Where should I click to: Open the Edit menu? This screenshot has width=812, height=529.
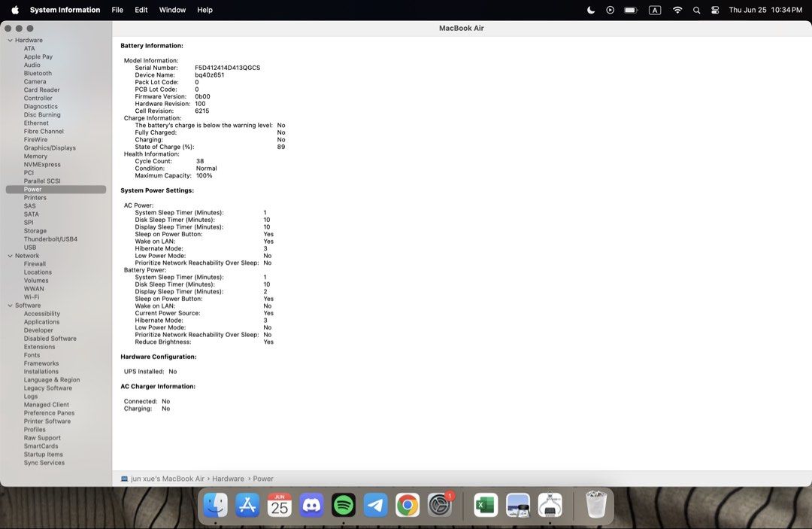coord(141,10)
